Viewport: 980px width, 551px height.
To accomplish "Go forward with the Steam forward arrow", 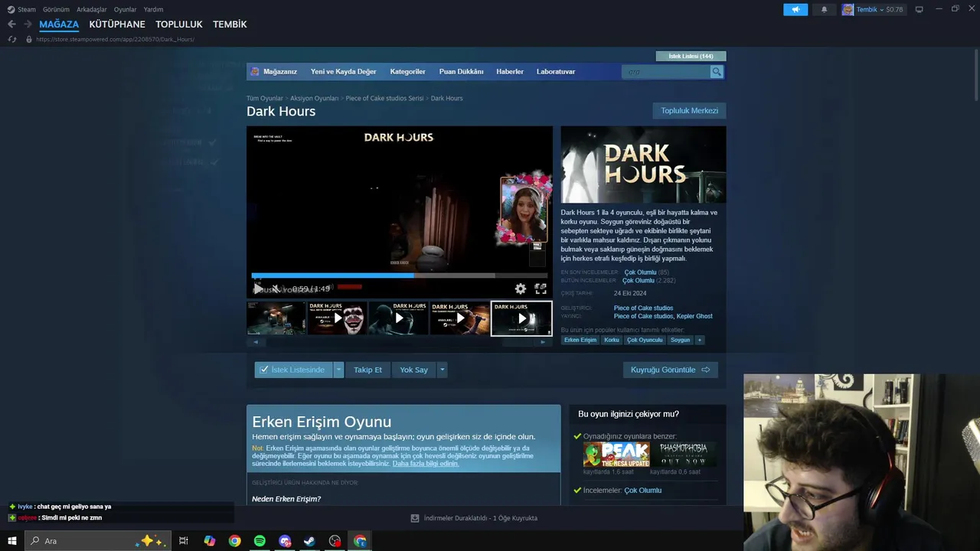I will pyautogui.click(x=28, y=24).
